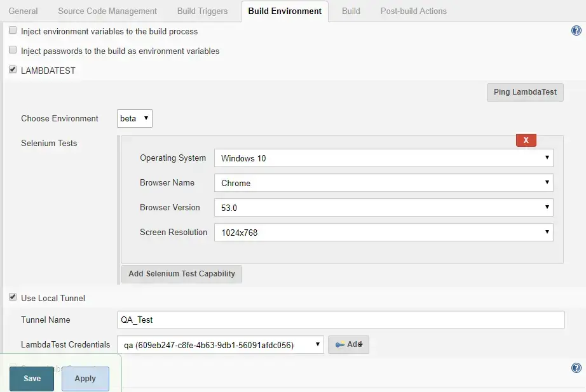The image size is (586, 392).
Task: Disable the Use Local Tunnel option
Action: click(x=12, y=297)
